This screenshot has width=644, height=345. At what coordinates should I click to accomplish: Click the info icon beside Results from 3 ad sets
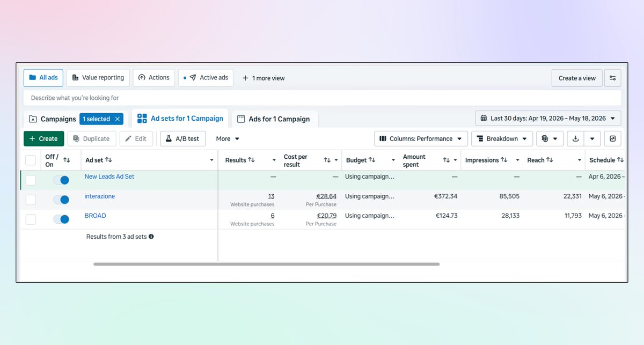click(151, 236)
